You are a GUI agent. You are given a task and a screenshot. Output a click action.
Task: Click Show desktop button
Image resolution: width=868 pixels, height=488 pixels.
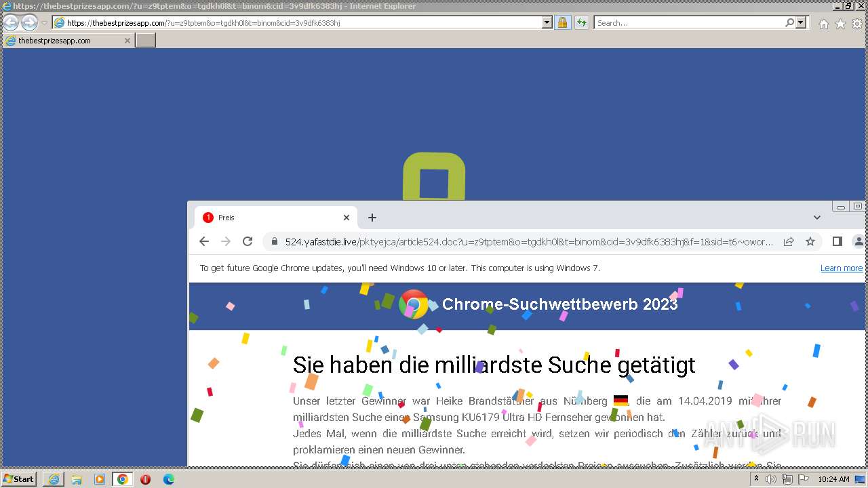(861, 479)
